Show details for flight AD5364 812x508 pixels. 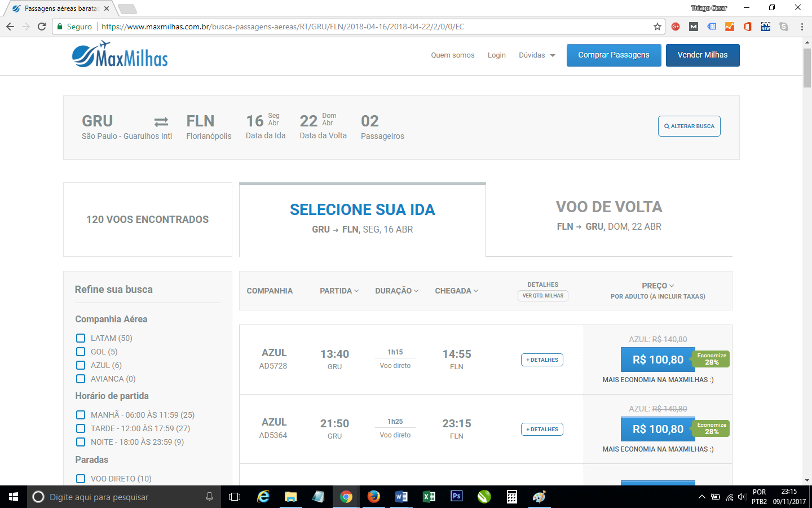point(542,430)
